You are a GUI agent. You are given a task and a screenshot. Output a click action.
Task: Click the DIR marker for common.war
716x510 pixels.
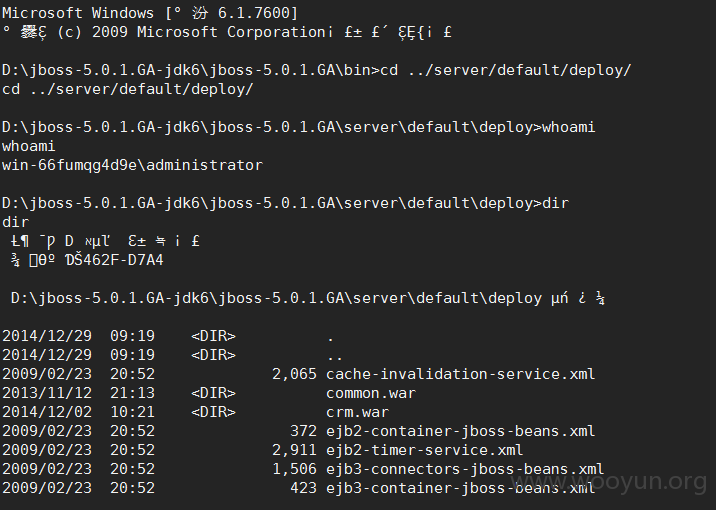click(213, 393)
